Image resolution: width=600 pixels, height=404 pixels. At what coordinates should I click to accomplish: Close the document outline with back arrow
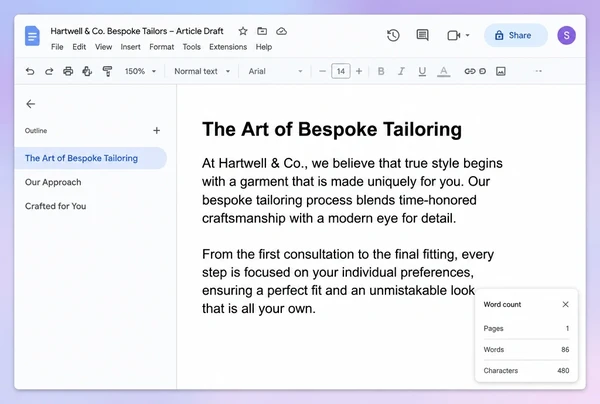click(x=31, y=104)
